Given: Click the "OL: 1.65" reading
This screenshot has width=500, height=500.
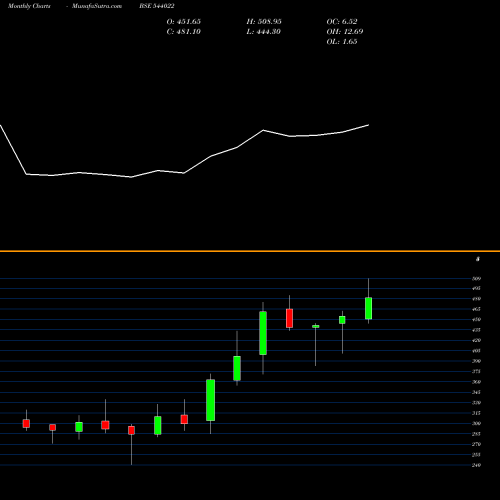Looking at the screenshot, I should click(x=342, y=41).
